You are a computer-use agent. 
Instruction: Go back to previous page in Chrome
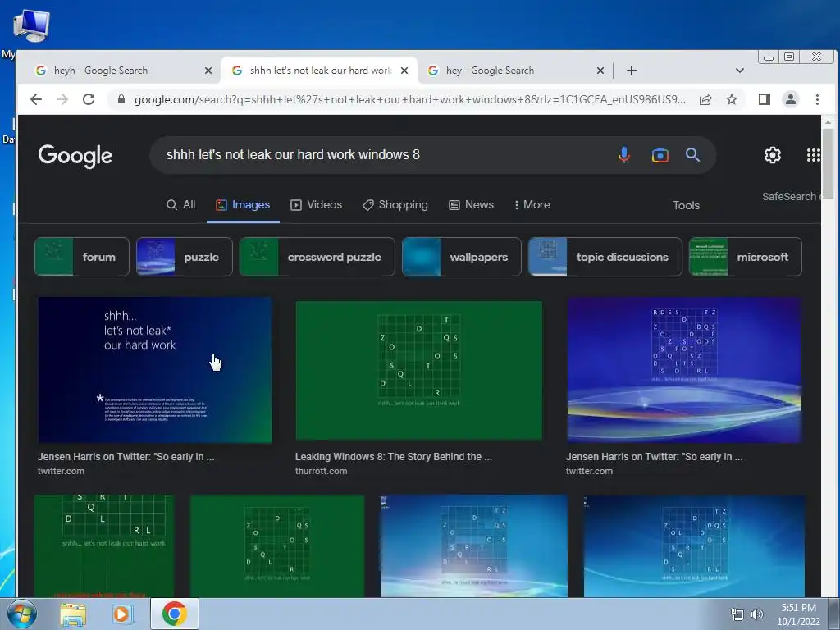[36, 99]
